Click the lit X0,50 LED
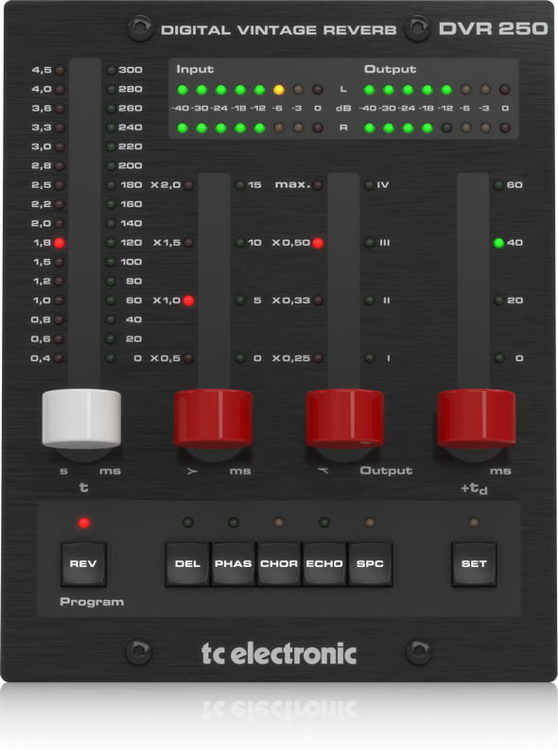Screen dimensions: 558x756 click(x=318, y=243)
